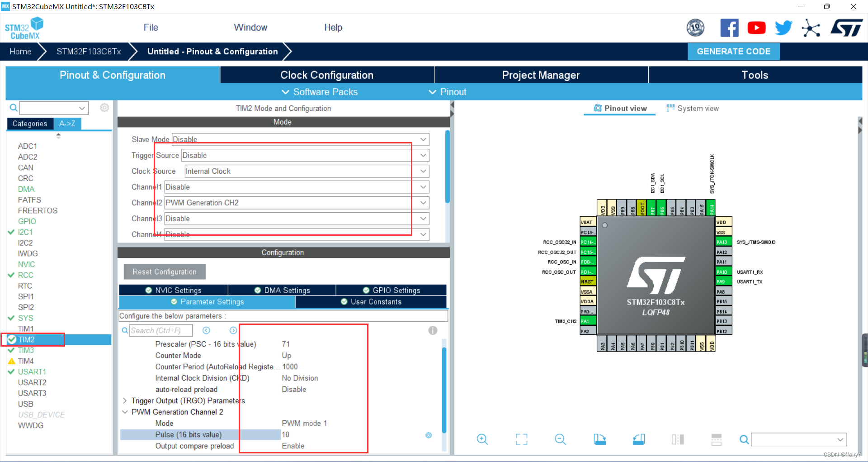Open the Window menu
Image resolution: width=868 pixels, height=462 pixels.
pos(250,28)
